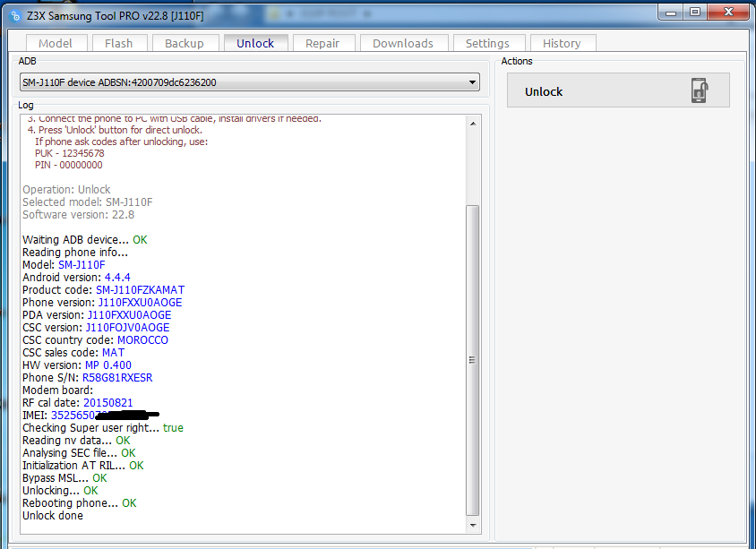The image size is (756, 549).
Task: Click 'Checking Super user right... true' line
Action: click(x=103, y=427)
